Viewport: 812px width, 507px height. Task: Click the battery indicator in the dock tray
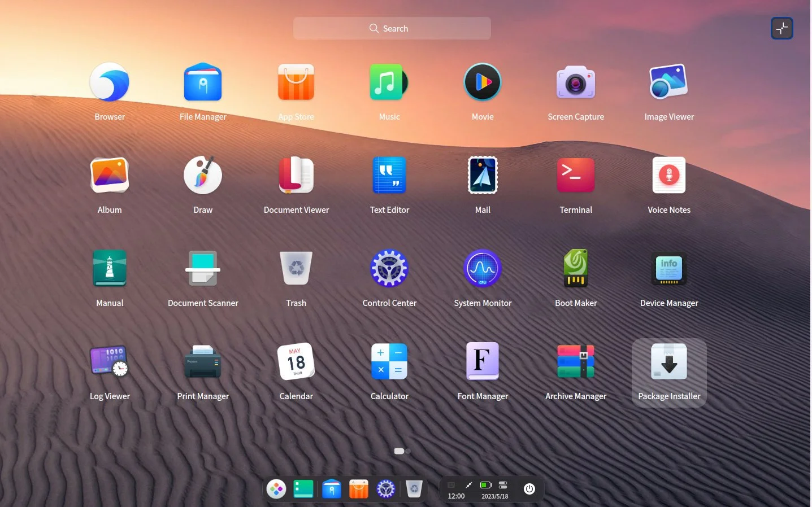pos(485,485)
